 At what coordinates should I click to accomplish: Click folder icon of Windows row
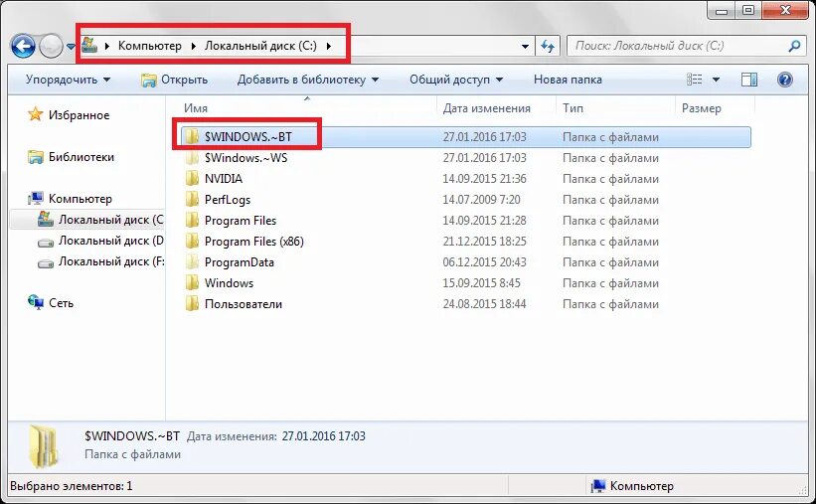pyautogui.click(x=192, y=282)
